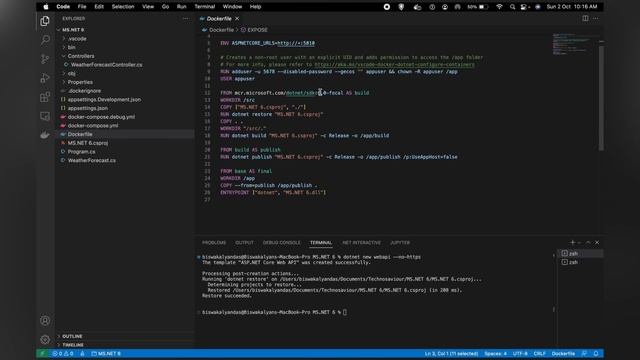This screenshot has height=360, width=640.
Task: Click the errors and warnings count in status bar
Action: [x=63, y=353]
